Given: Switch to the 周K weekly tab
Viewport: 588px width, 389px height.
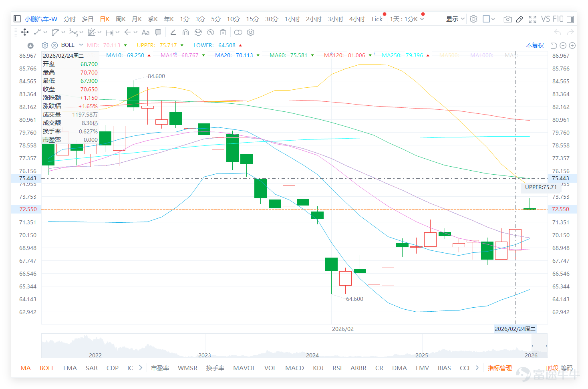Looking at the screenshot, I should pyautogui.click(x=121, y=19).
